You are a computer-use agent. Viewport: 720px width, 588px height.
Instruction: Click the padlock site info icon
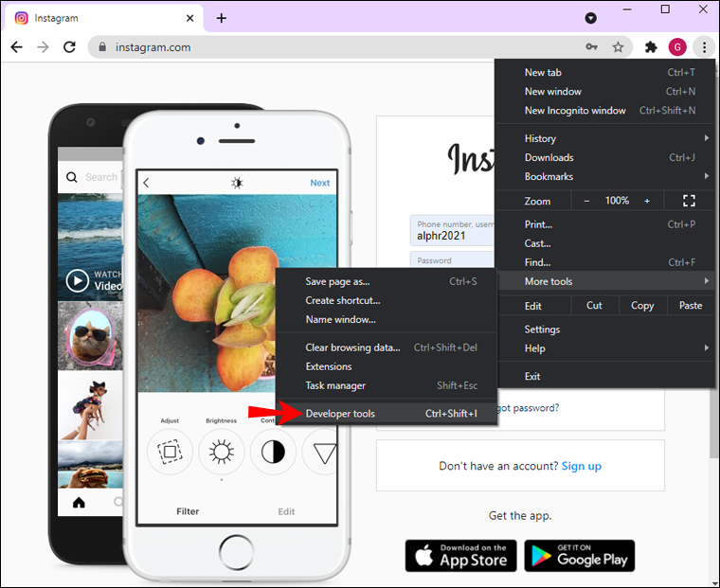pos(103,46)
